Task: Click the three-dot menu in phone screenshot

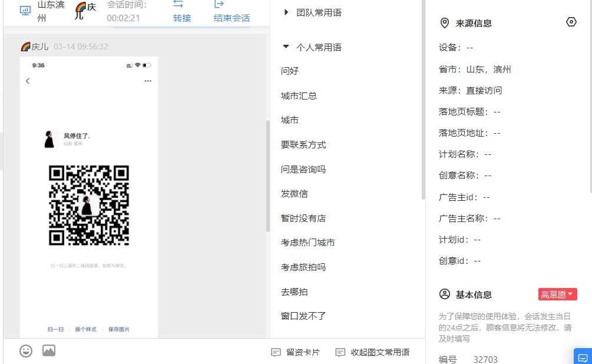Action: (148, 81)
